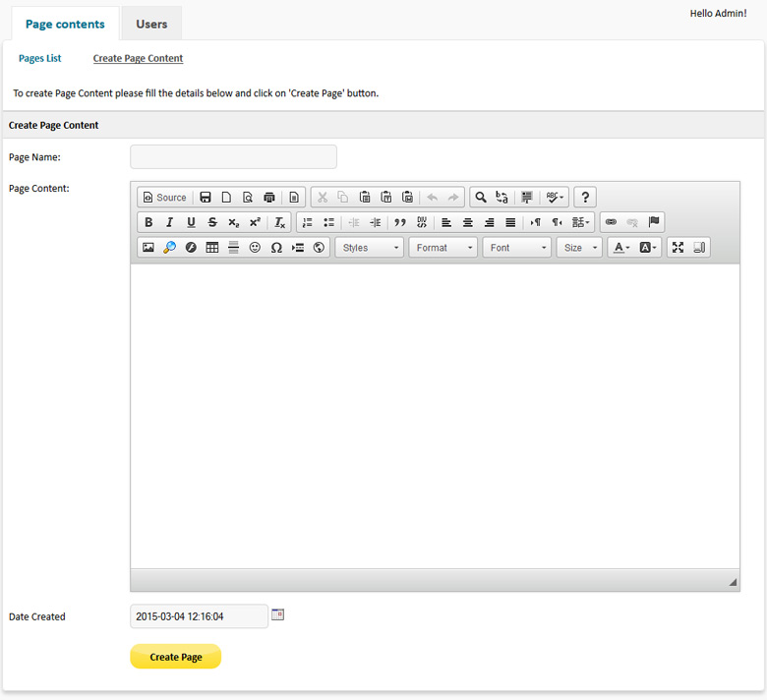The width and height of the screenshot is (767, 700).
Task: Click the Increase Indent icon
Action: (x=376, y=222)
